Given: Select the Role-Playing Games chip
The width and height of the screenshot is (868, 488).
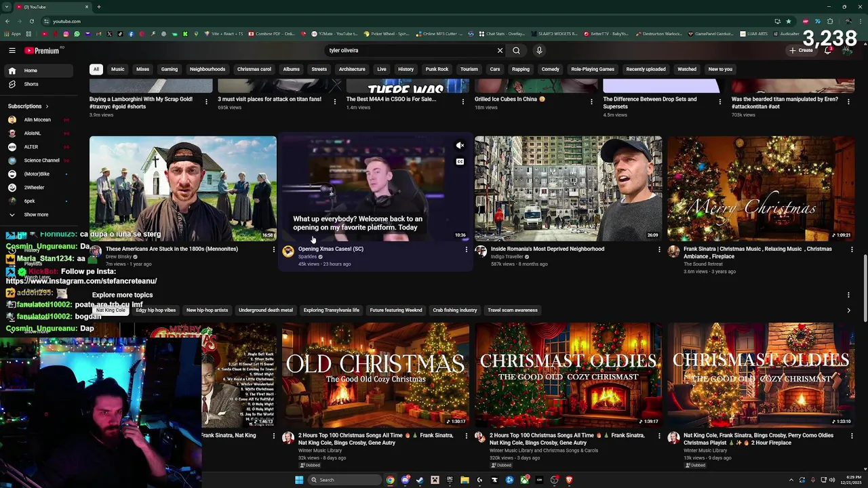Looking at the screenshot, I should pos(593,69).
